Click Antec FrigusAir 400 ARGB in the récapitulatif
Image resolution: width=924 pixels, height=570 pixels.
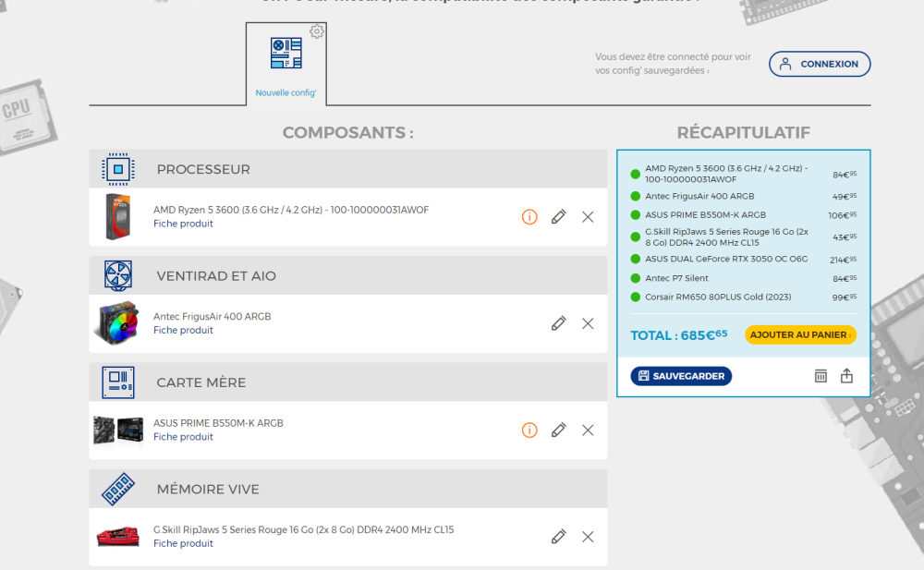699,196
